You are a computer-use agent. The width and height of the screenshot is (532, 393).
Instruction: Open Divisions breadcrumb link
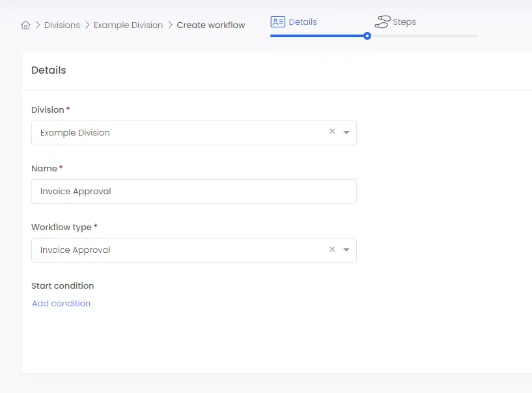pyautogui.click(x=62, y=25)
